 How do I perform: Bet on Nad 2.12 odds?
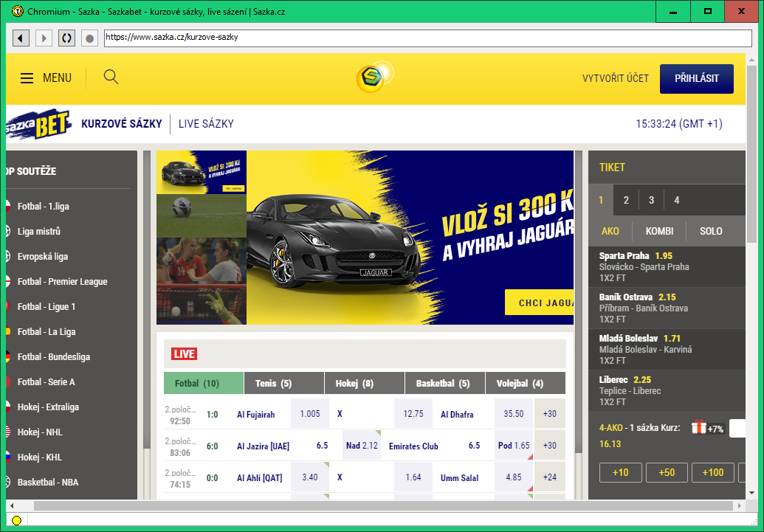362,445
